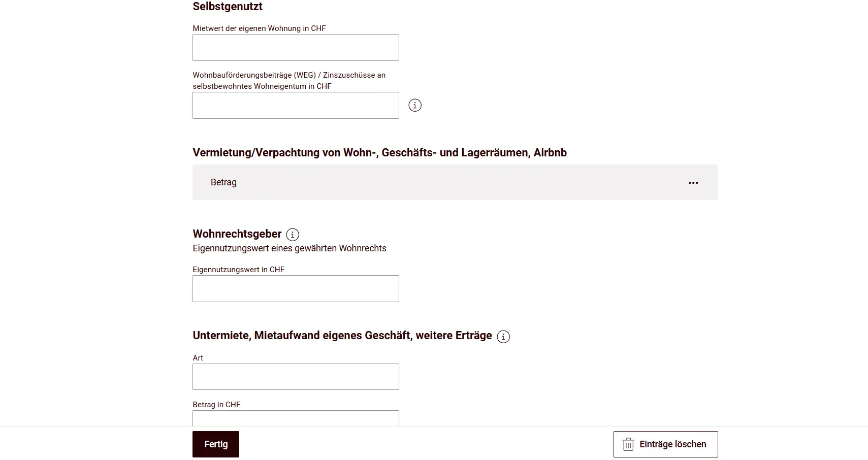868x460 pixels.
Task: Click into the Wohnbauförderungsbeiträge (WEG) input box
Action: (x=296, y=106)
